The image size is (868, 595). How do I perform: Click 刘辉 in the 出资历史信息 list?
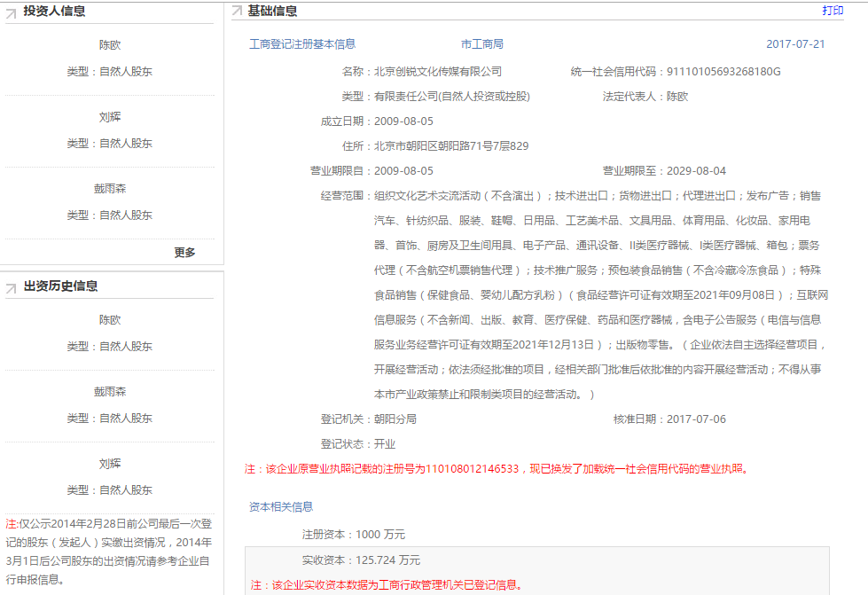[x=110, y=464]
